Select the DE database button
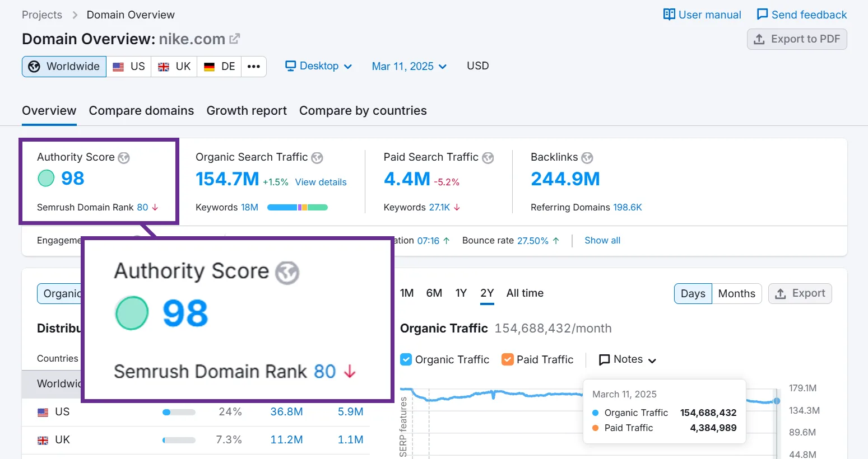Screen dimensions: 868x459 pyautogui.click(x=219, y=67)
